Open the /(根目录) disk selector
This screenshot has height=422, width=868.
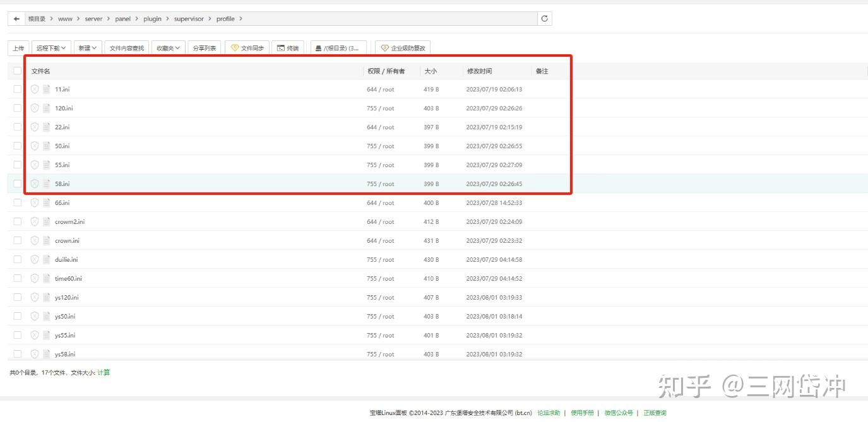[338, 48]
